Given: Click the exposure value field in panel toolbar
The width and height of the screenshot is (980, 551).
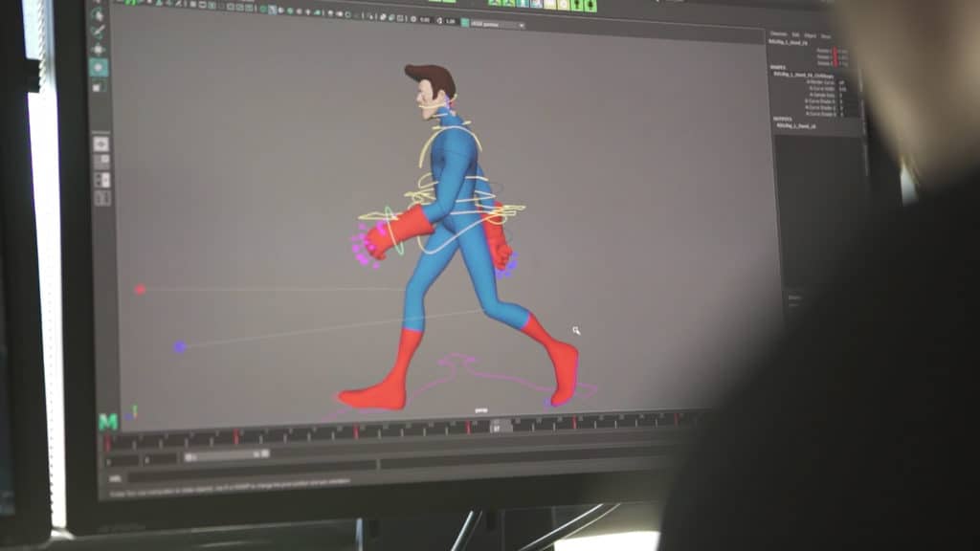Looking at the screenshot, I should (x=425, y=20).
